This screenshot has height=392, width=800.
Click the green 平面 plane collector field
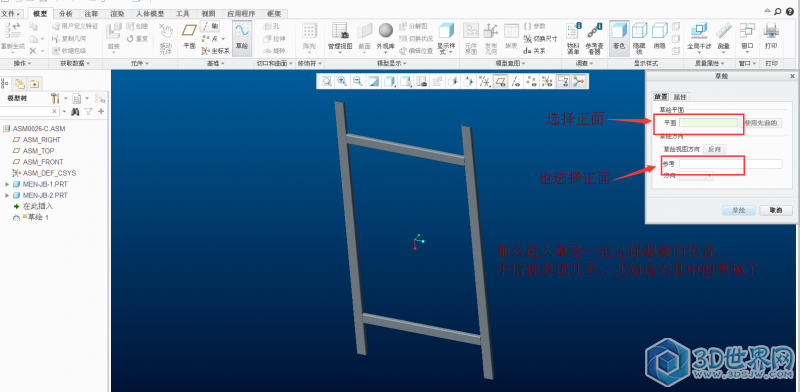708,122
